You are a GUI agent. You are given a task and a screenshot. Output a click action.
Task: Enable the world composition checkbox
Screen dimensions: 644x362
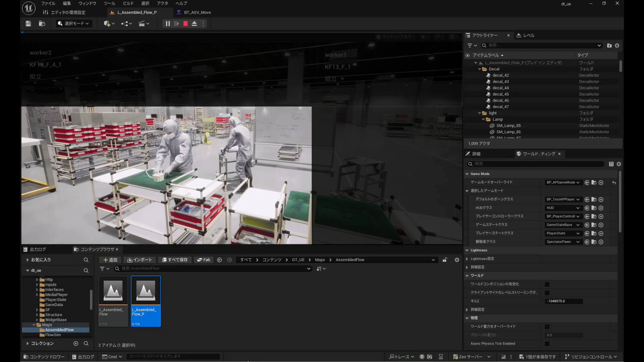547,284
